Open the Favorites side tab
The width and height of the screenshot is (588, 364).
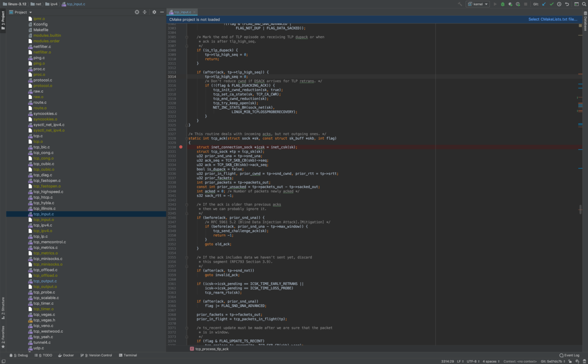[3, 337]
